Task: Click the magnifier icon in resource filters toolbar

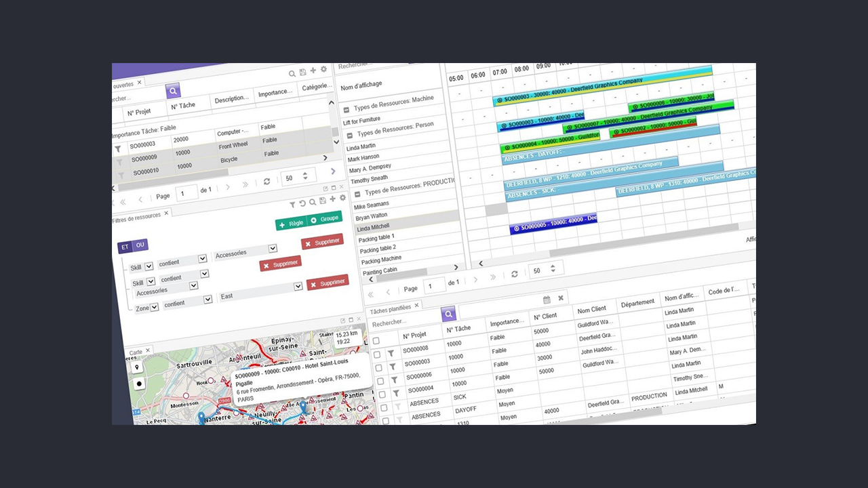Action: (312, 201)
